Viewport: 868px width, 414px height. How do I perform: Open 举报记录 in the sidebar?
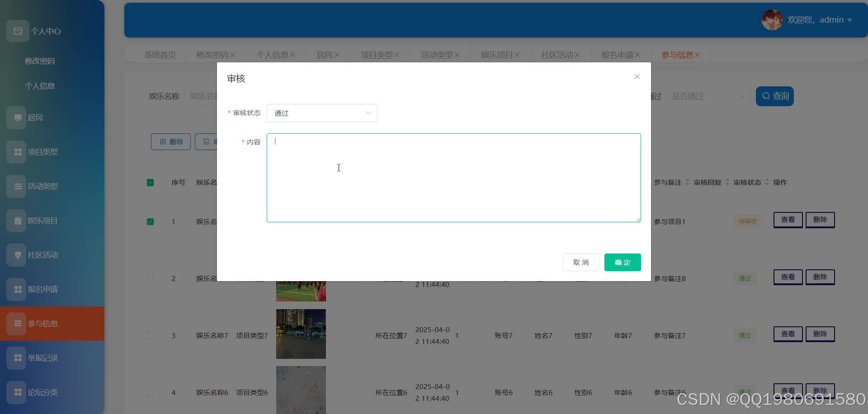tap(43, 358)
